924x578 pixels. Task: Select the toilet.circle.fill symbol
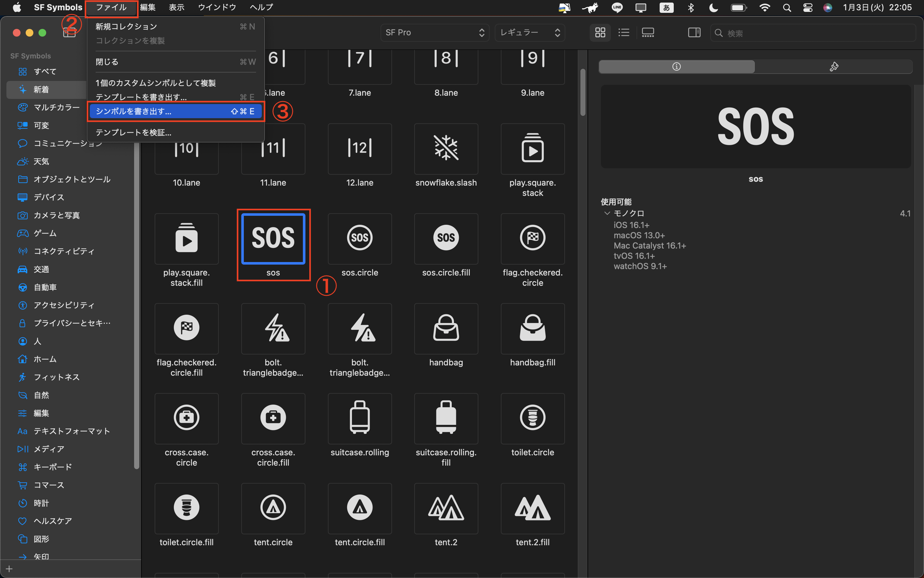click(186, 508)
